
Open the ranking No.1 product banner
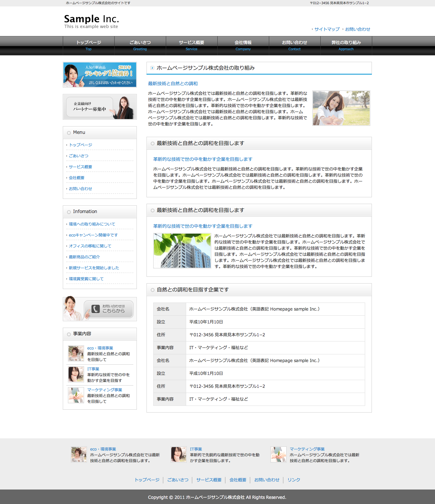pyautogui.click(x=100, y=75)
